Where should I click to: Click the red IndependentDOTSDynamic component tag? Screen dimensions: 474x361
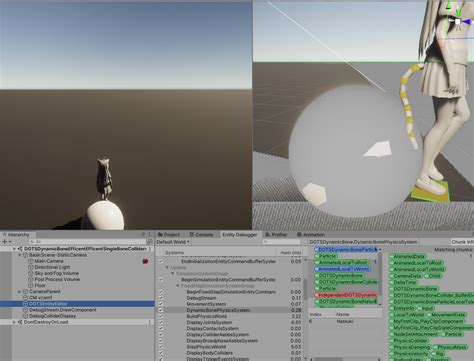tap(346, 295)
